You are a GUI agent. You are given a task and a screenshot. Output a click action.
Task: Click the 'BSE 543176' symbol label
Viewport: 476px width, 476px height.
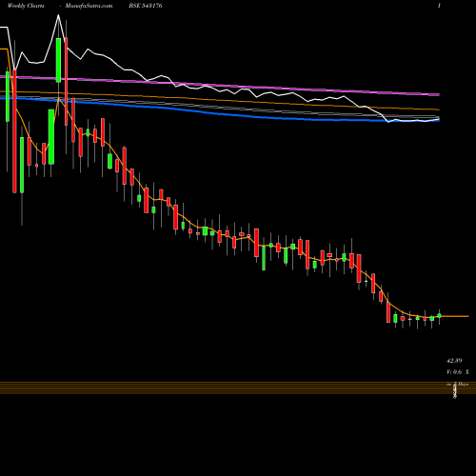pyautogui.click(x=146, y=6)
